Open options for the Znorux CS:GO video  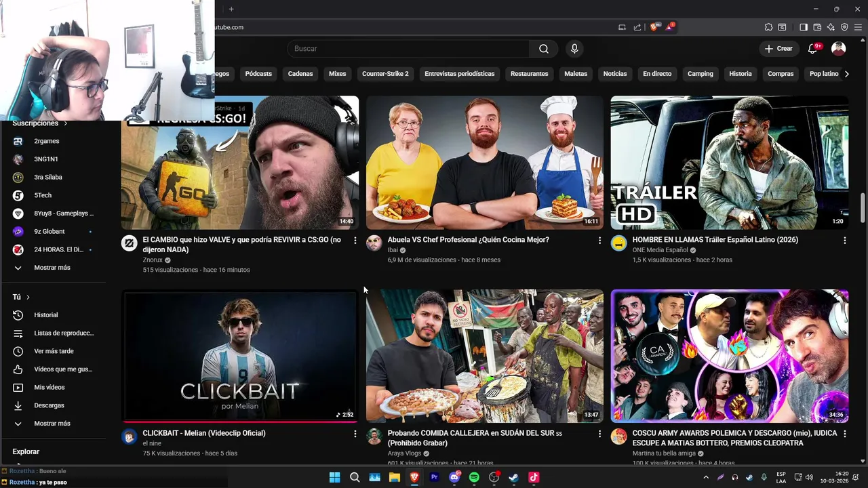(x=355, y=241)
